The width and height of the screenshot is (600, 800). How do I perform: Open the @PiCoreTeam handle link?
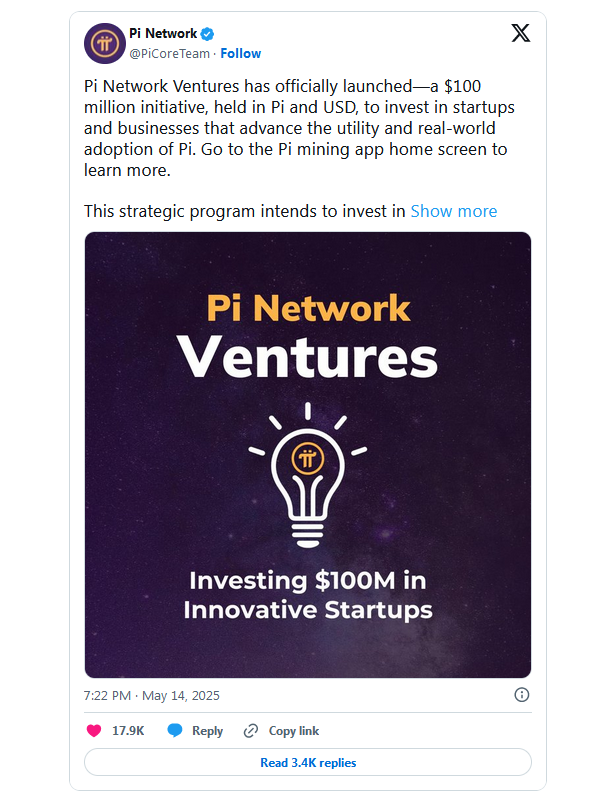click(x=169, y=54)
